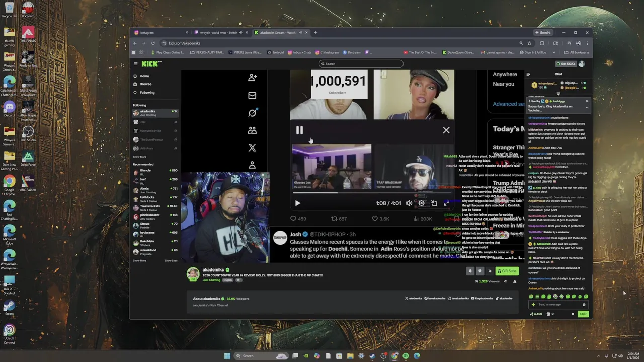Screen dimensions: 644x362
Task: Open the Windows Start menu
Action: [227, 356]
